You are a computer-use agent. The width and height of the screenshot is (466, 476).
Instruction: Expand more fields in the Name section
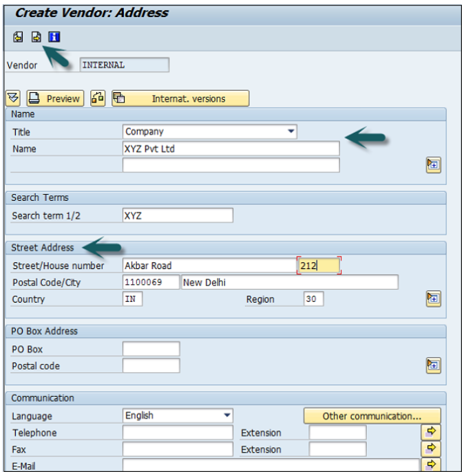433,164
